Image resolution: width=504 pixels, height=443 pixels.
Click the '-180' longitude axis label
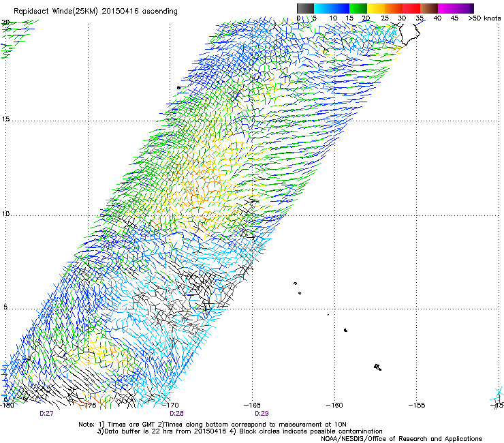click(x=6, y=406)
